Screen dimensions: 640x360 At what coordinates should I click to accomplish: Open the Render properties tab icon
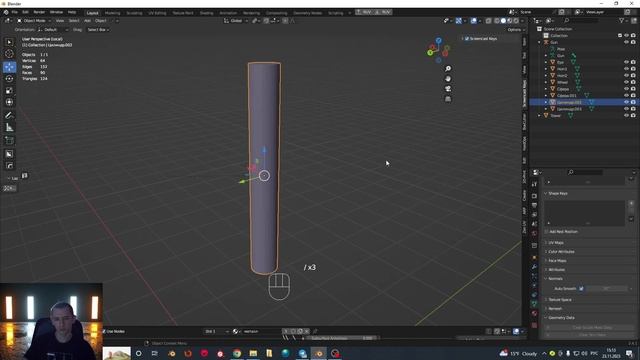(x=534, y=196)
